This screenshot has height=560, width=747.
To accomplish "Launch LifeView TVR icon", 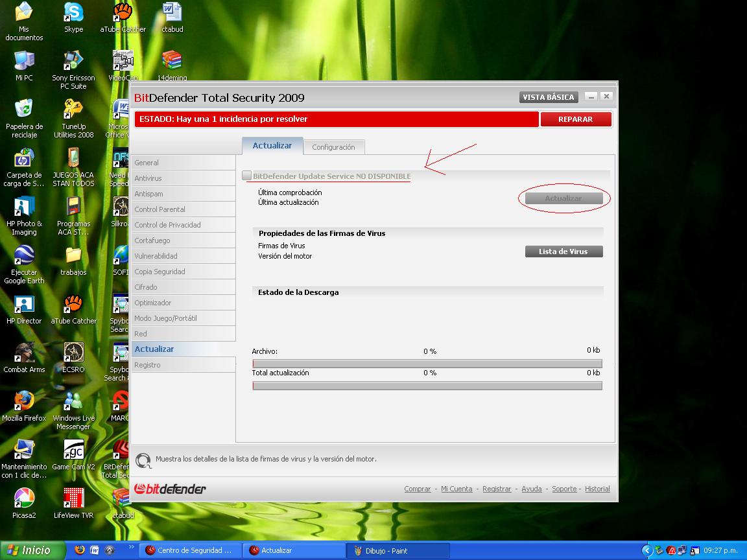I will point(73,504).
